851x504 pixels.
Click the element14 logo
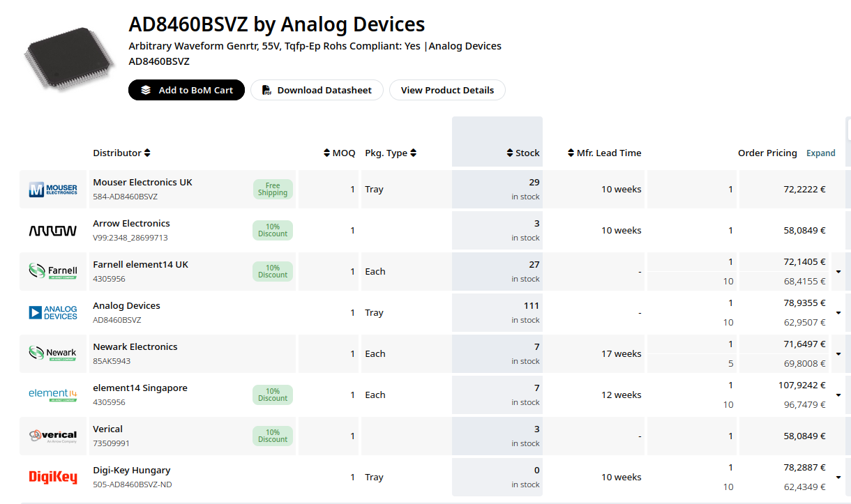53,395
